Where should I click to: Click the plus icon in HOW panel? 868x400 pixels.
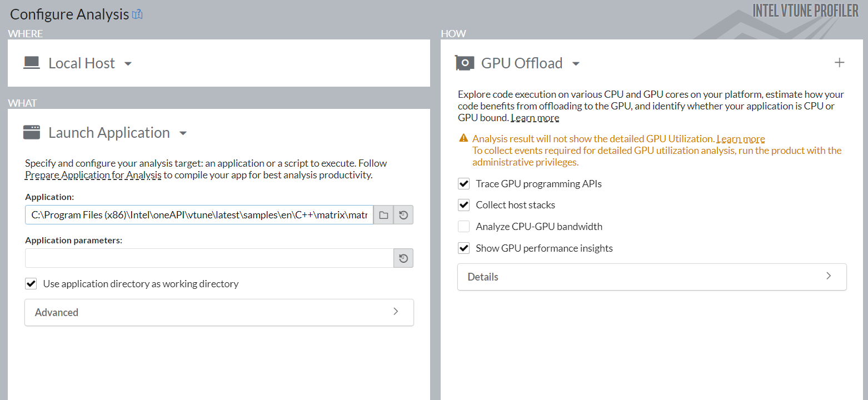(839, 63)
